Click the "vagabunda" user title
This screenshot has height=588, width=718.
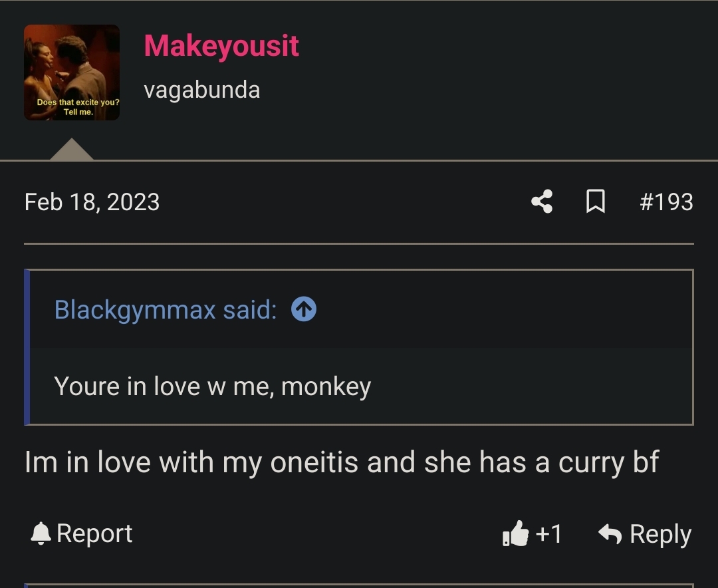tap(201, 90)
